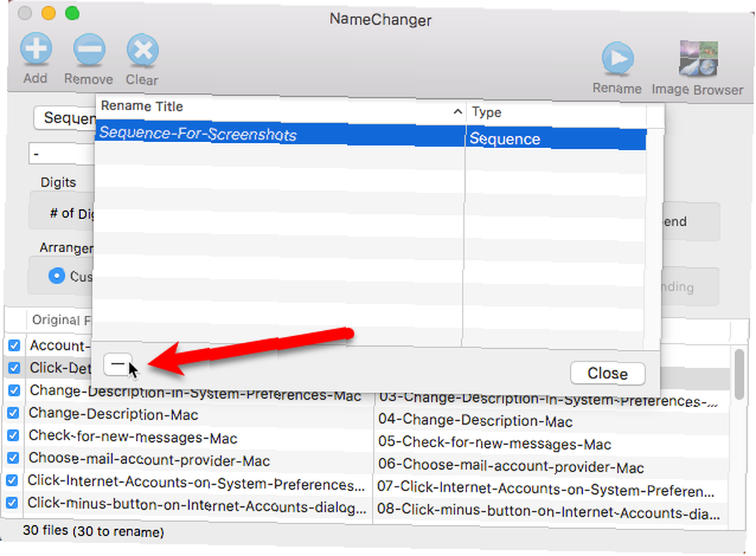Uncheck the Click-Det file checkbox
756x556 pixels.
[14, 368]
